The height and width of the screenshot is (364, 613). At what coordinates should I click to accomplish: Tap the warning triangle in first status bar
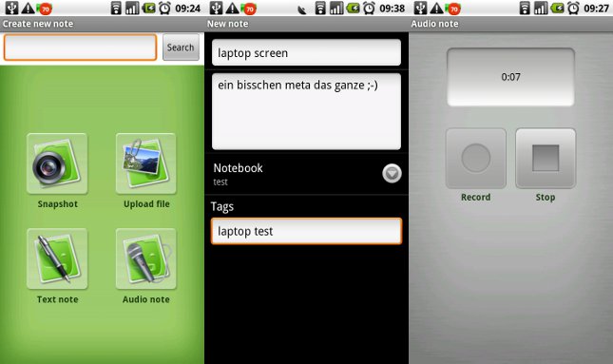tap(28, 8)
